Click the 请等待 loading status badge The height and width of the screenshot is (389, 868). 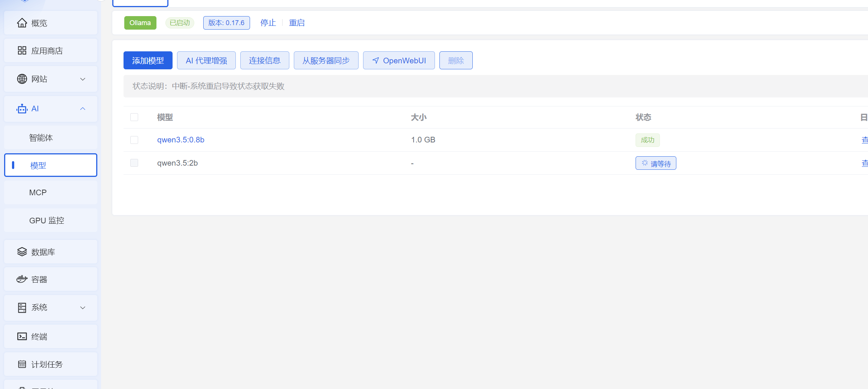click(x=656, y=163)
